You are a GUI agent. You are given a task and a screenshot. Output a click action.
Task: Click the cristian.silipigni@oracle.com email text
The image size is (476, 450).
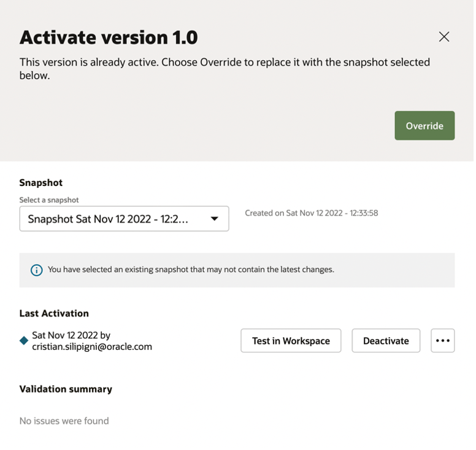(92, 346)
